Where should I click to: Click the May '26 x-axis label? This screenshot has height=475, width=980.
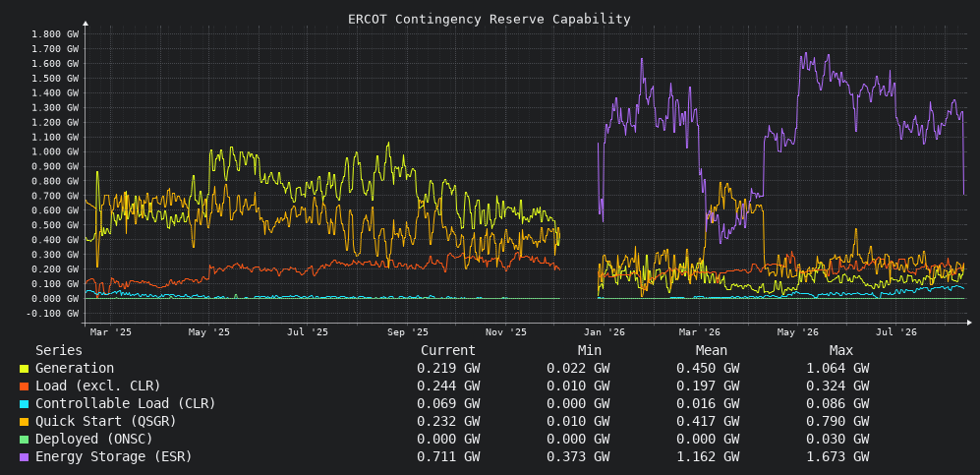tap(798, 332)
